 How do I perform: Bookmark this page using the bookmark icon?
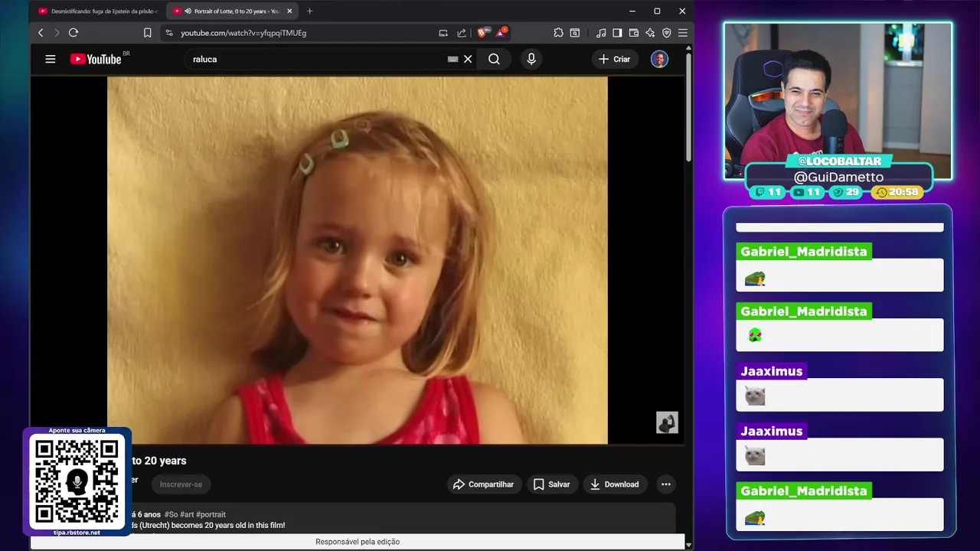(147, 33)
